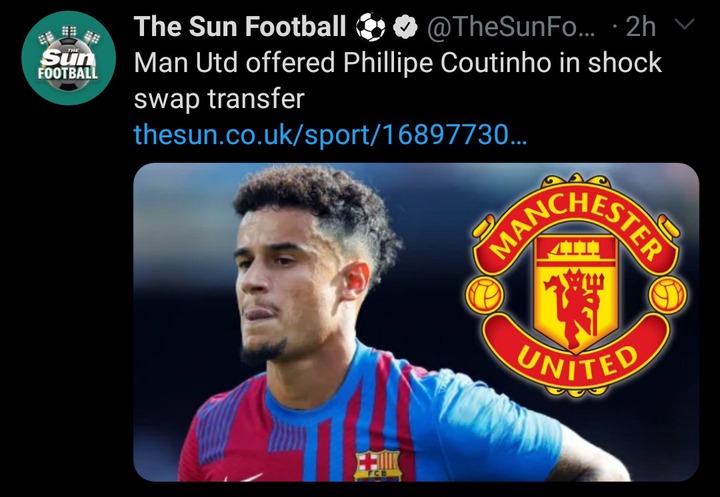This screenshot has height=497, width=720.
Task: Click the ship emblem atop the crest shield
Action: (x=576, y=249)
